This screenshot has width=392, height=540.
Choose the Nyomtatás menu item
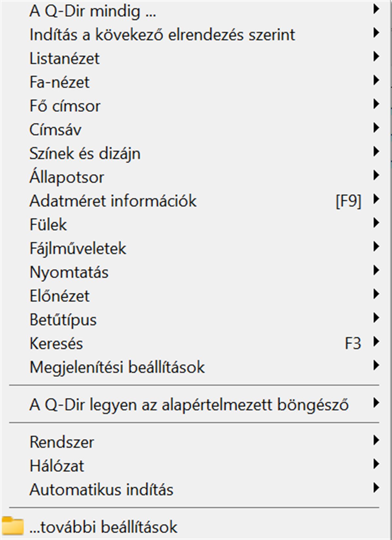pos(69,272)
